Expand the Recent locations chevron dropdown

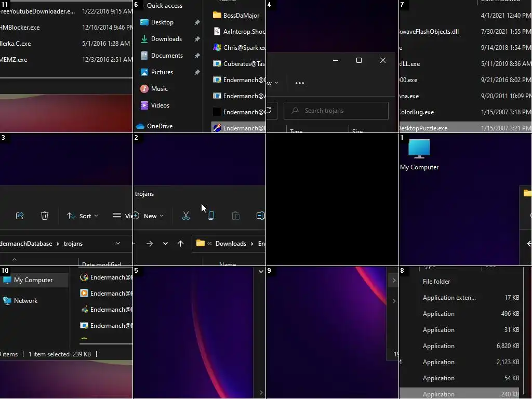(x=165, y=244)
